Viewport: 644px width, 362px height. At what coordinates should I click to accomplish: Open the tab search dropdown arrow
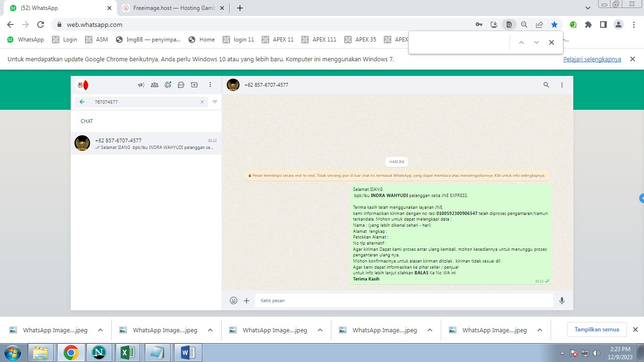click(x=587, y=8)
